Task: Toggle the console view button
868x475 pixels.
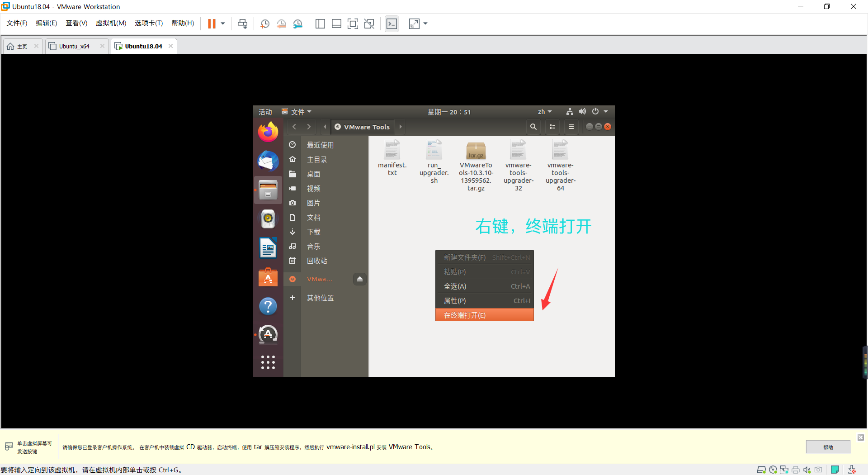Action: [x=392, y=24]
